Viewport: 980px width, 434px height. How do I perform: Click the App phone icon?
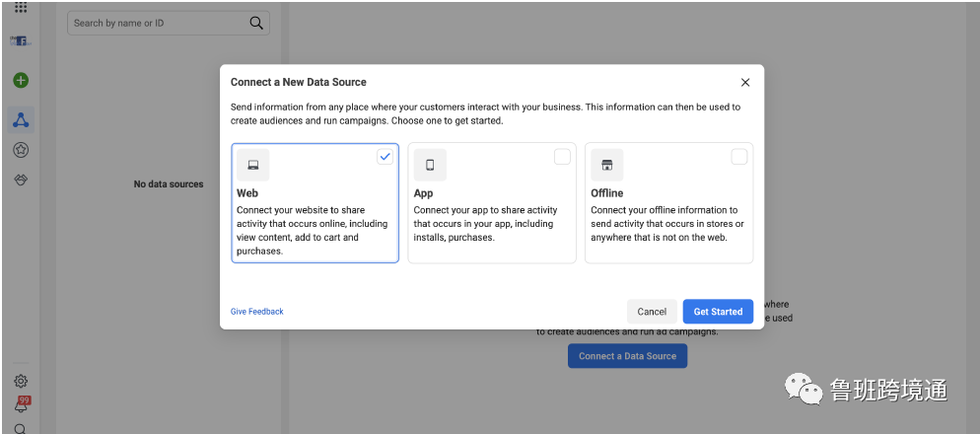pyautogui.click(x=430, y=165)
